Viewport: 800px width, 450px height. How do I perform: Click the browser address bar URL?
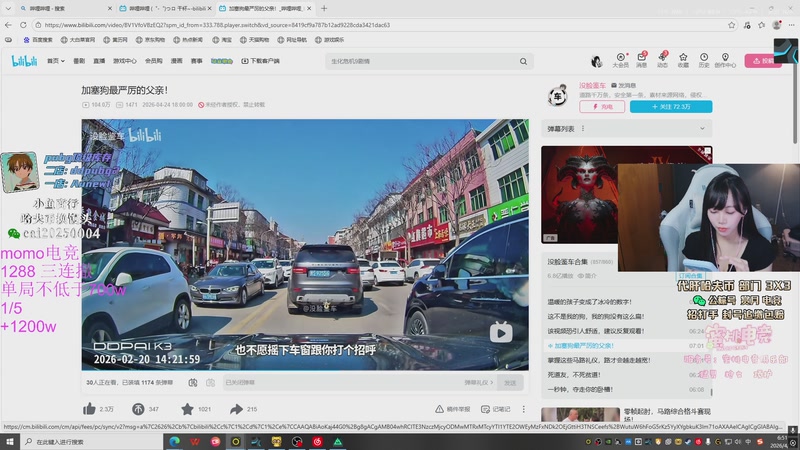pyautogui.click(x=217, y=24)
